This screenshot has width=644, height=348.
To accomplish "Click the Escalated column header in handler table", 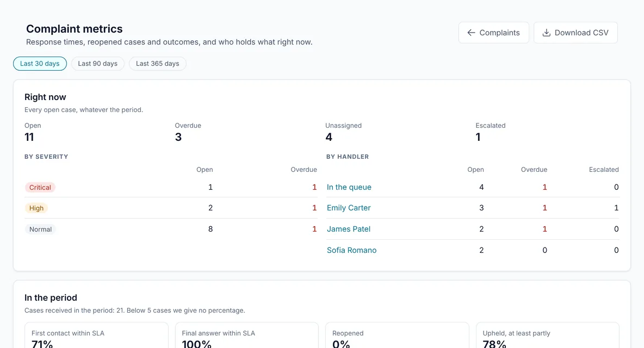I will coord(604,170).
